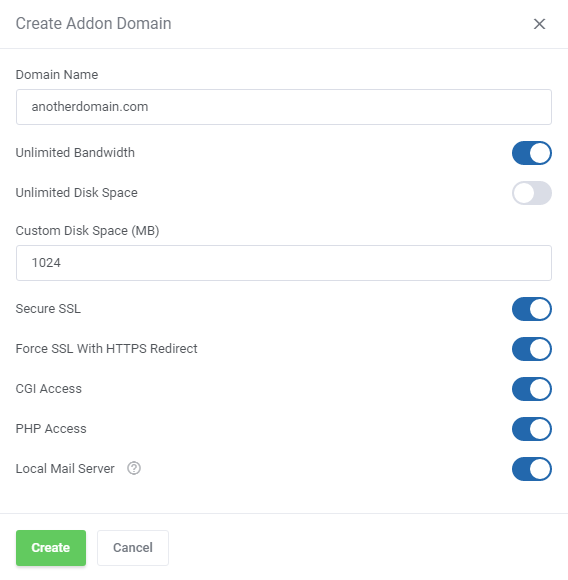
Task: Click the Domain Name label
Action: 57,75
